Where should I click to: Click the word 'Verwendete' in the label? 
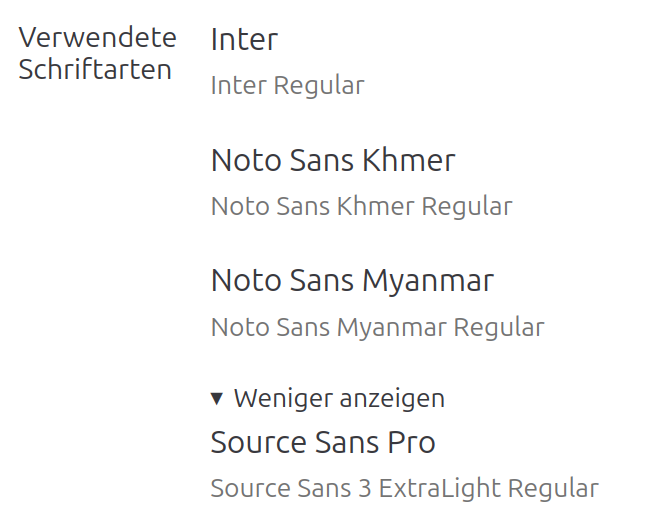[98, 38]
